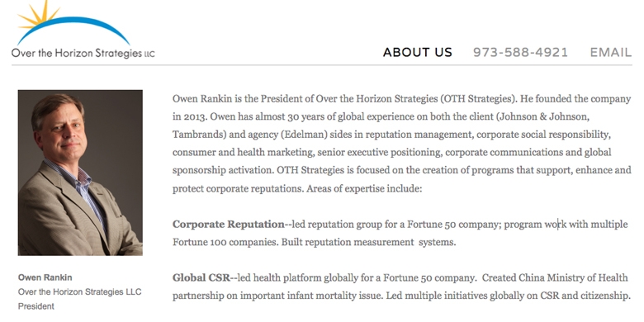
Task: Click the first biography paragraph about Owen Rankin
Action: [402, 144]
